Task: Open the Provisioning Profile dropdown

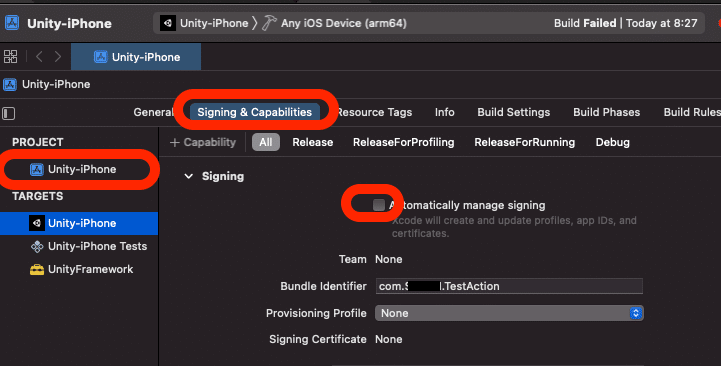Action: (x=509, y=313)
